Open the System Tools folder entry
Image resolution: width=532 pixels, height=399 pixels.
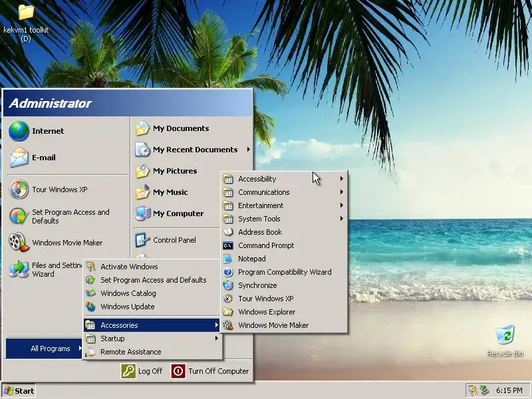[x=284, y=219]
